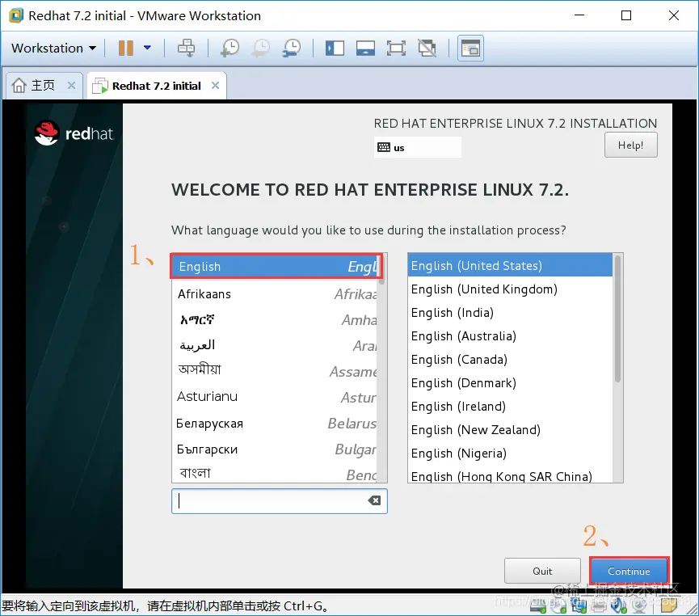
Task: Send Ctrl+Alt+Del to the virtual machine
Action: point(187,48)
